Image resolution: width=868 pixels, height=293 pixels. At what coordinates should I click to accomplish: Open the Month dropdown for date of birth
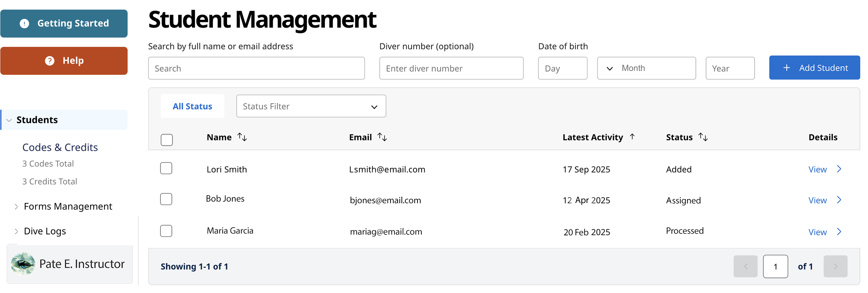tap(647, 68)
